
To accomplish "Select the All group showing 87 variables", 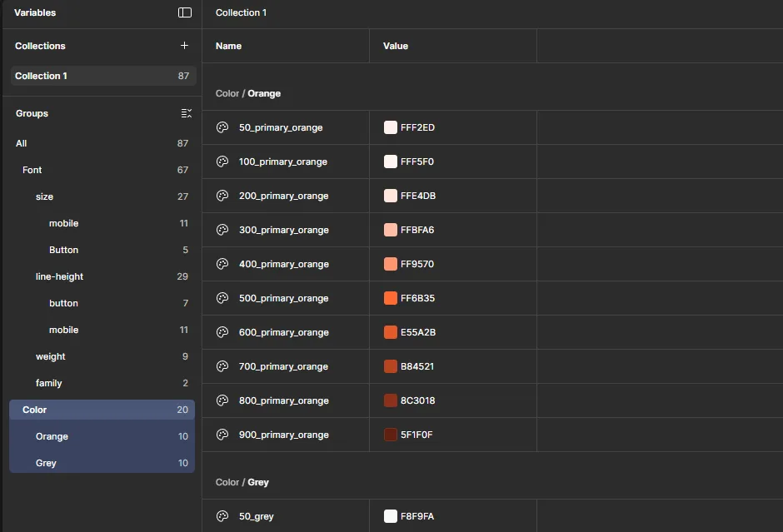I will tap(21, 143).
